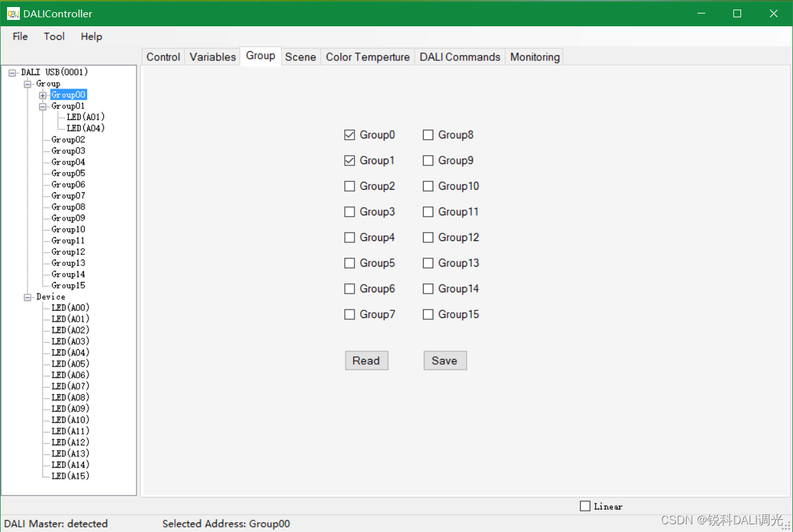Screen dimensions: 793x532
Task: Select LED(A13) under Device
Action: point(71,454)
